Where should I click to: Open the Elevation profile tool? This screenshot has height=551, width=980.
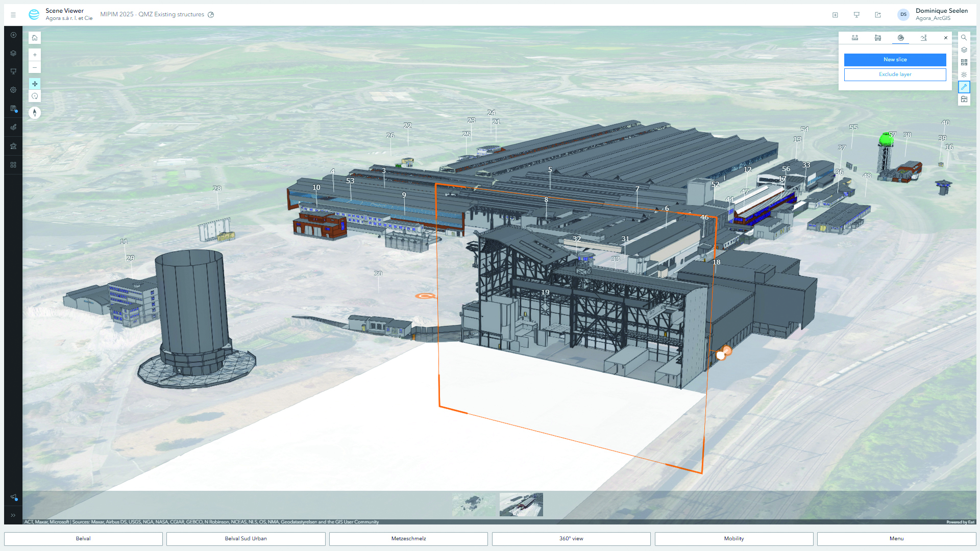[923, 38]
